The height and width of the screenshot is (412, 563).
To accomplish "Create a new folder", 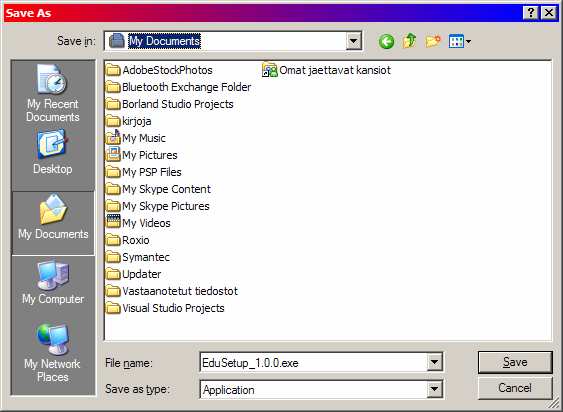I will pos(433,41).
